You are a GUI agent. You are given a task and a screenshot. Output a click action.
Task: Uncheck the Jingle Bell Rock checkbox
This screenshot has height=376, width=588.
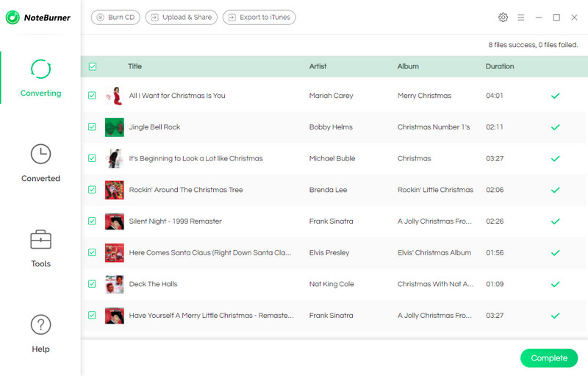click(92, 127)
